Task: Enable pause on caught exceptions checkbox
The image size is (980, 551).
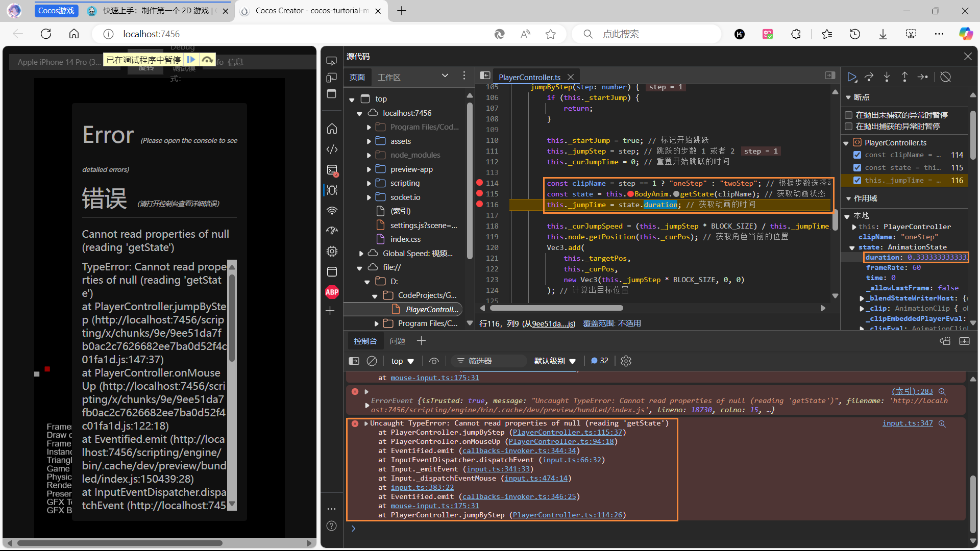Action: pyautogui.click(x=849, y=126)
